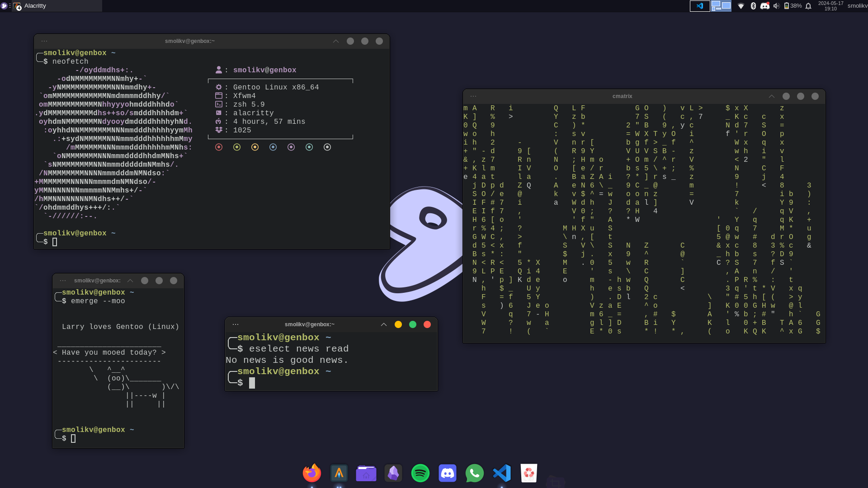Screen dimensions: 868x488
Task: Open the volume control icon
Action: (x=776, y=6)
